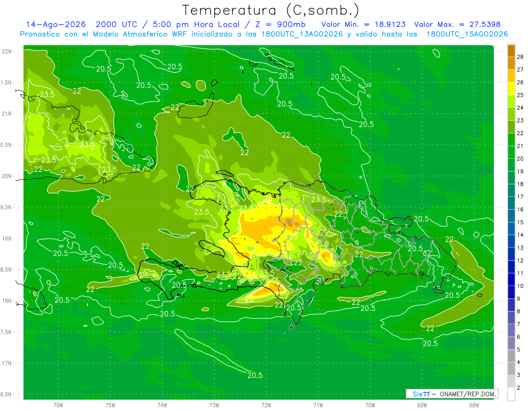Click the "20N" latitude axis label

click(7, 176)
